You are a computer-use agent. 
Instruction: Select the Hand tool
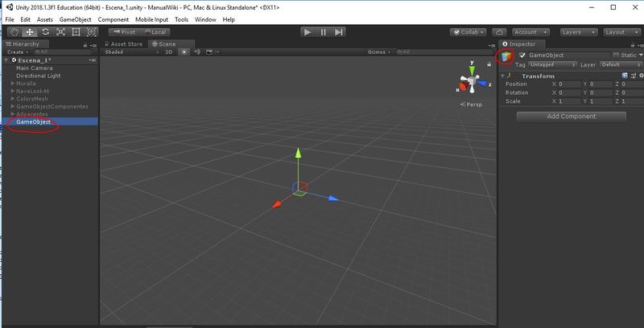[14, 32]
